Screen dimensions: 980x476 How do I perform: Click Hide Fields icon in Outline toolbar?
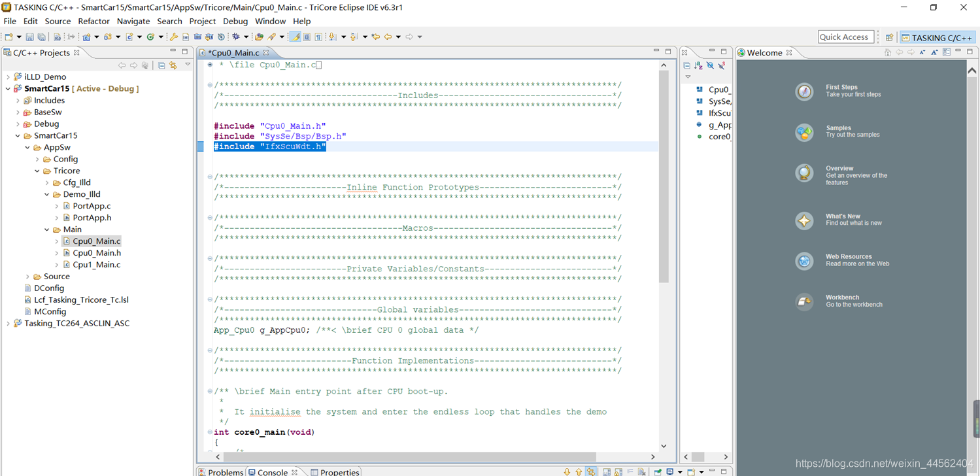click(x=710, y=65)
